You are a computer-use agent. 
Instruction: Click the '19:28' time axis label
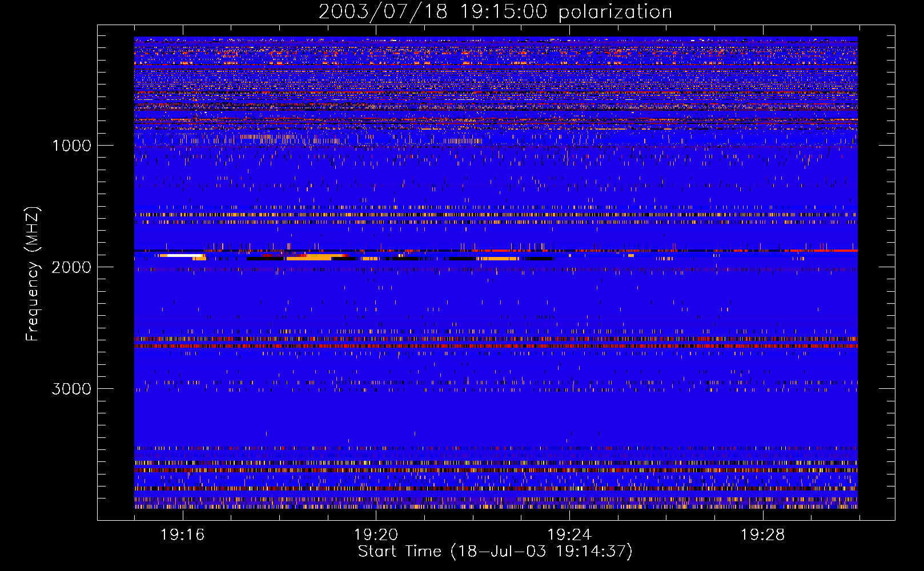click(763, 535)
